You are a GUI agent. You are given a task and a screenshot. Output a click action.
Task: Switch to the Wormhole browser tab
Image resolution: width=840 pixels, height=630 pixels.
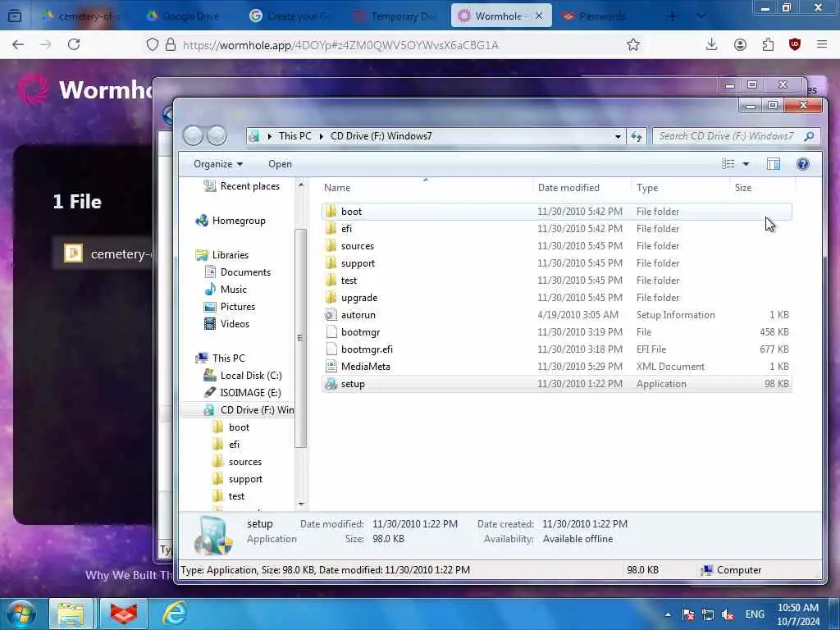pos(501,16)
